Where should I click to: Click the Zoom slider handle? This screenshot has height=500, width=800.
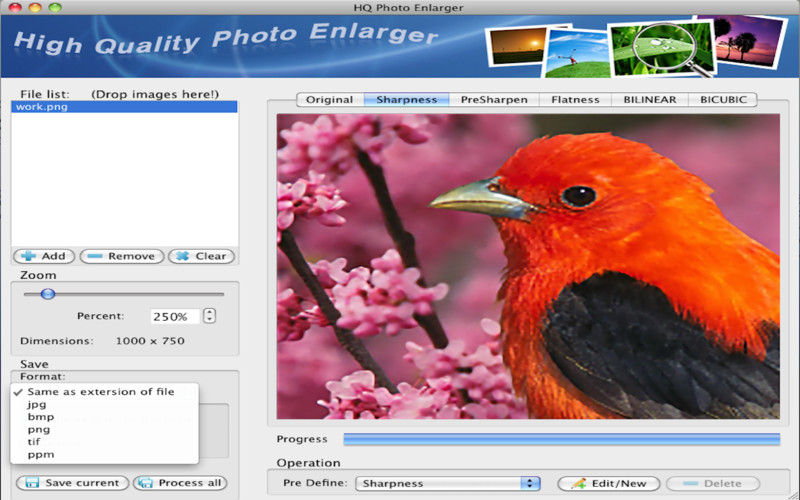tap(48, 294)
